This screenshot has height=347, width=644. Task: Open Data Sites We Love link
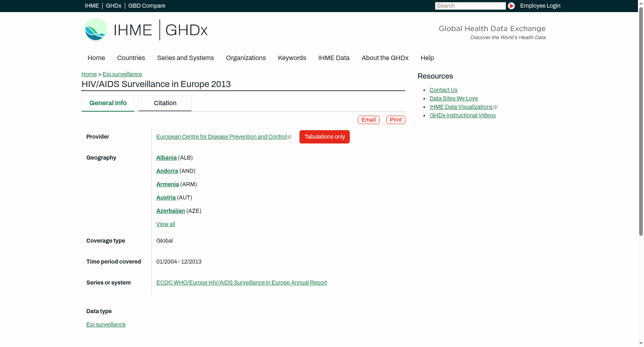click(454, 98)
